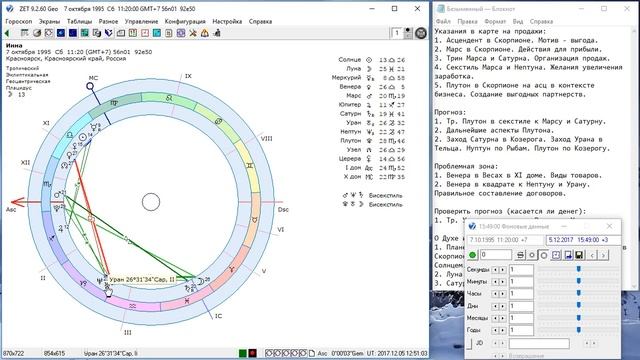The height and width of the screenshot is (360, 640).
Task: Click the strikethrough S icon in Фоновые данные
Action: [520, 255]
